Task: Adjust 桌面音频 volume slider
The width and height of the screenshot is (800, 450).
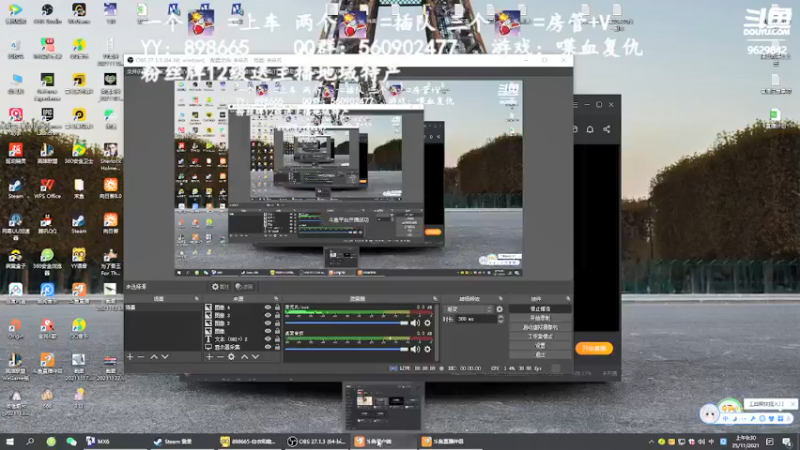Action: [347, 349]
